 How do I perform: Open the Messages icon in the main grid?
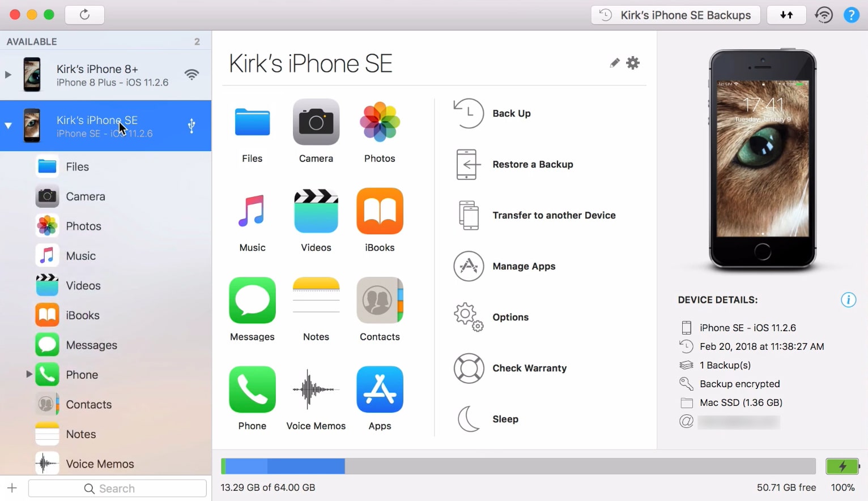(x=252, y=300)
